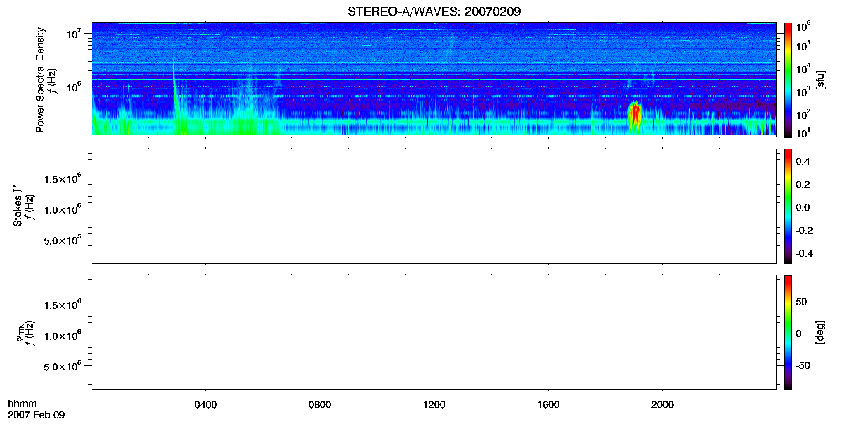Click the Stokes V axis label
This screenshot has width=868, height=447.
(x=17, y=205)
